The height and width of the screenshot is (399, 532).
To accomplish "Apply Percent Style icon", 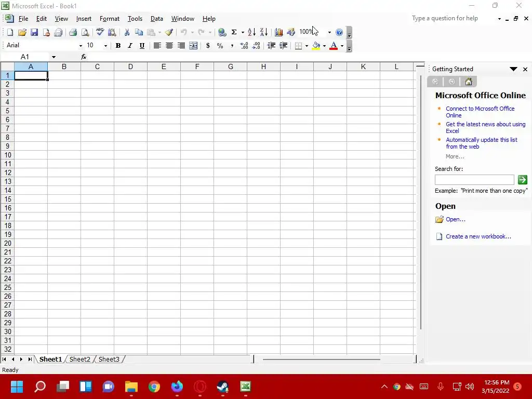I will click(x=220, y=46).
